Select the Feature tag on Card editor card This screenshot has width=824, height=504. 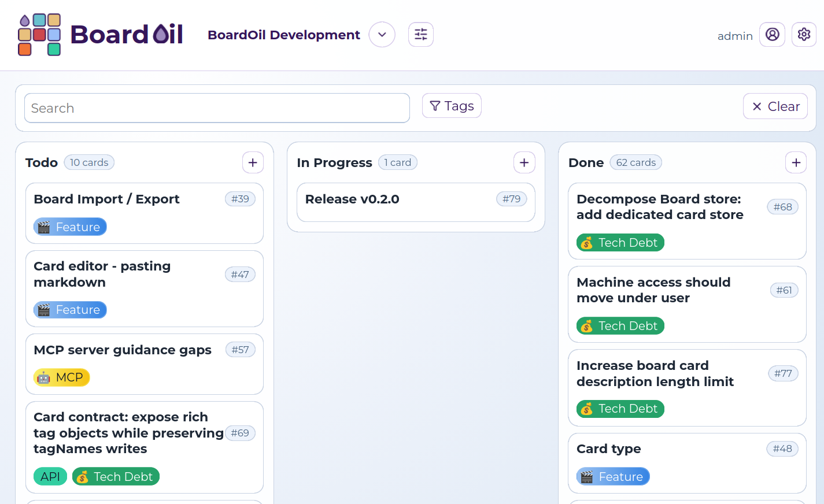(70, 310)
